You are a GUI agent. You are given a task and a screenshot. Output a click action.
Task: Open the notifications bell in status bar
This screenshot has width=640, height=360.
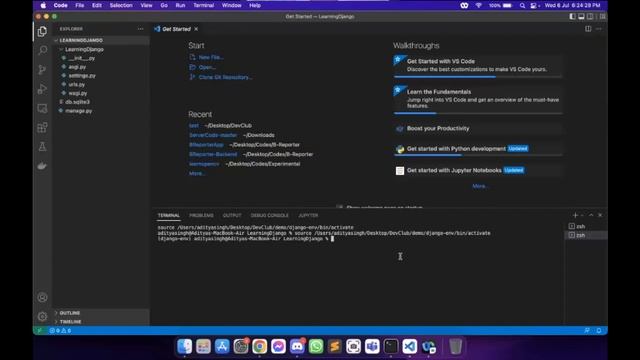599,331
